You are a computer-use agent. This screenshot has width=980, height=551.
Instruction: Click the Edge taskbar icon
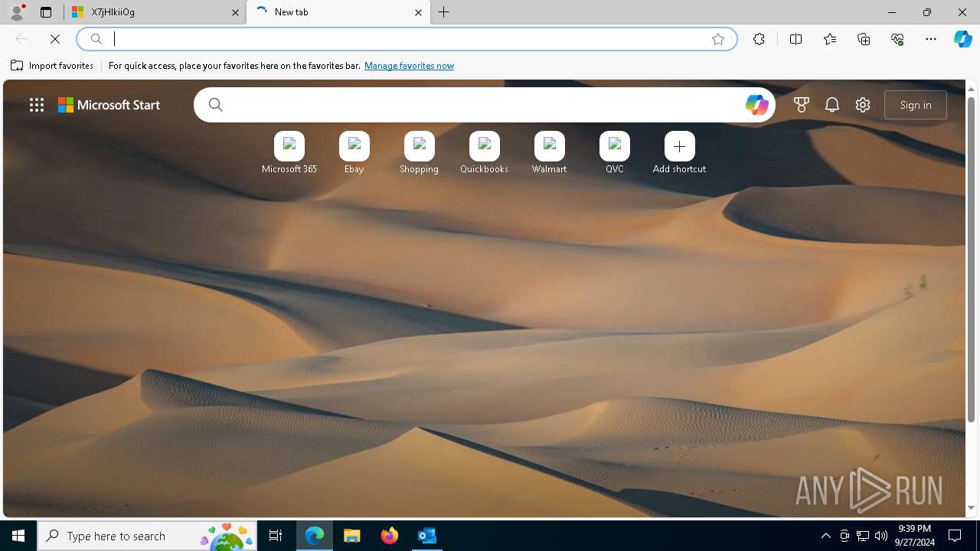click(x=315, y=536)
